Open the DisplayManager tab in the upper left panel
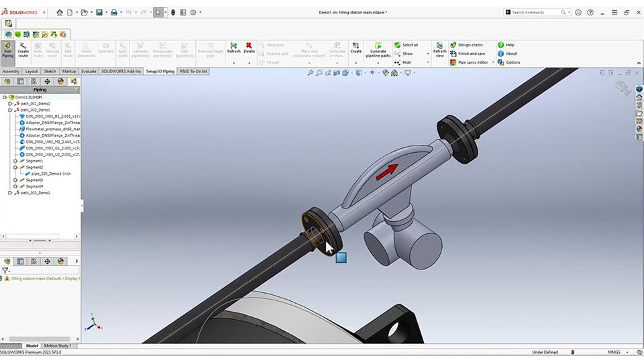Screen dimensions: 644x362 [60, 81]
